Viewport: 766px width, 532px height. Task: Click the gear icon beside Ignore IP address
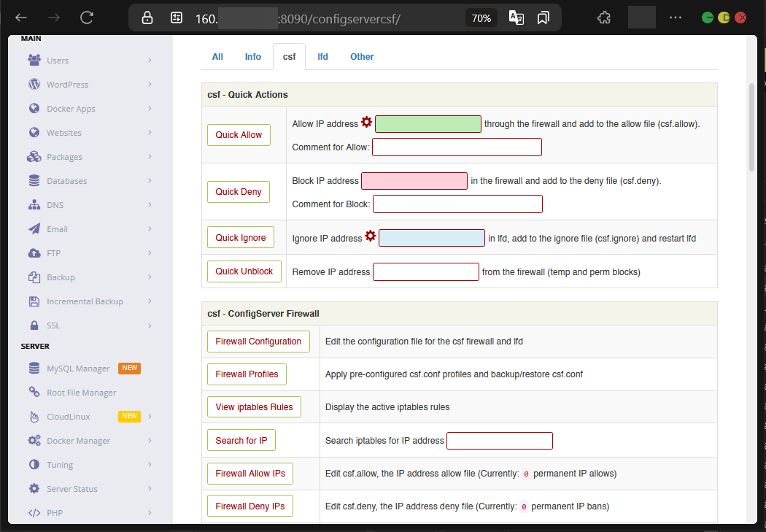tap(371, 236)
